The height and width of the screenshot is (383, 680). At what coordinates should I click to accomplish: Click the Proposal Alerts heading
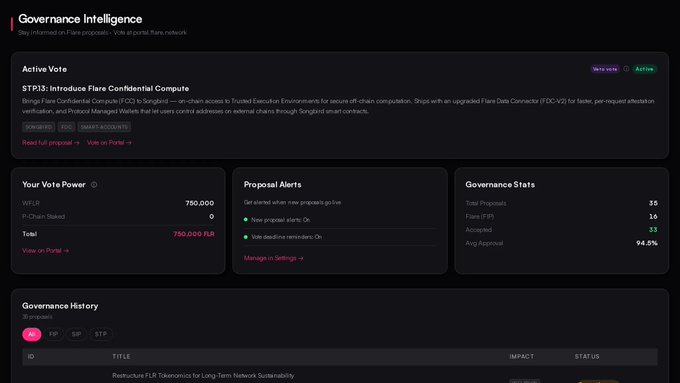pyautogui.click(x=272, y=185)
